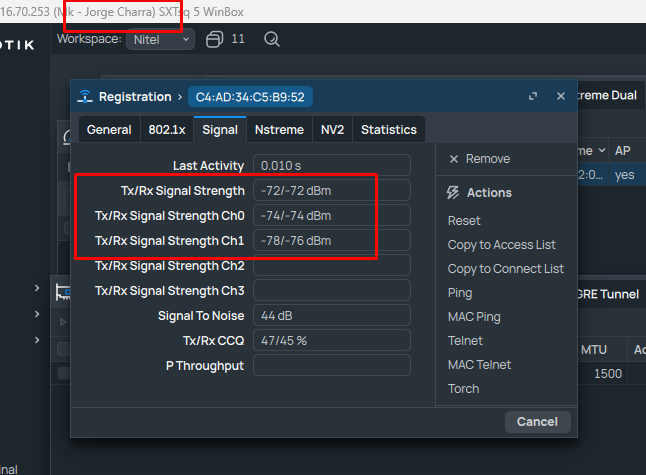Image resolution: width=646 pixels, height=475 pixels.
Task: Run MAC Ping from Actions list
Action: tap(474, 317)
